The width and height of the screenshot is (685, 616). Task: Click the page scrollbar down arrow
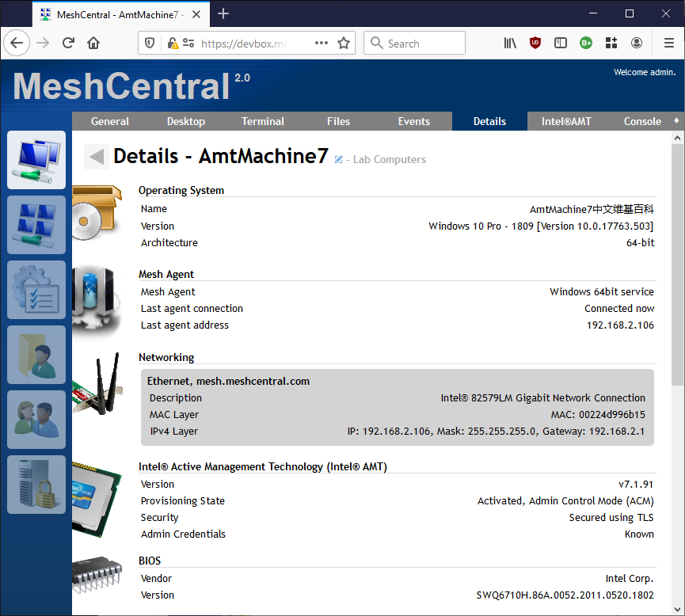pos(678,609)
